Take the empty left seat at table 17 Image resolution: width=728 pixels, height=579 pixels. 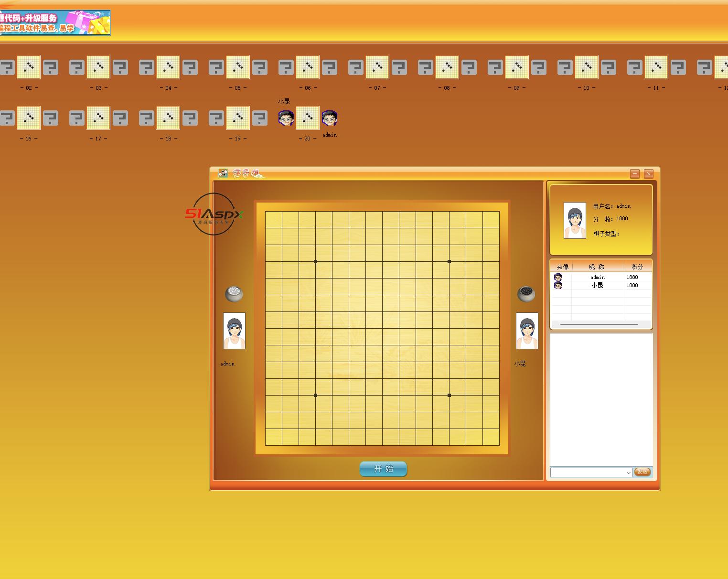[x=77, y=118]
